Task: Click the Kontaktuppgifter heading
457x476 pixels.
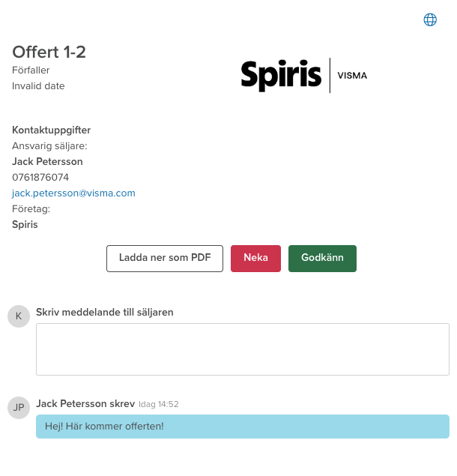Action: (51, 130)
